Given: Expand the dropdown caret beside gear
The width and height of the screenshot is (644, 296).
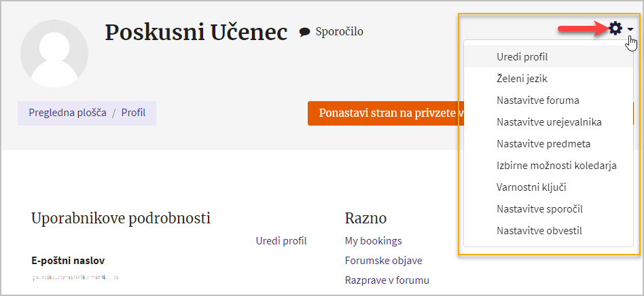Looking at the screenshot, I should pos(630,29).
